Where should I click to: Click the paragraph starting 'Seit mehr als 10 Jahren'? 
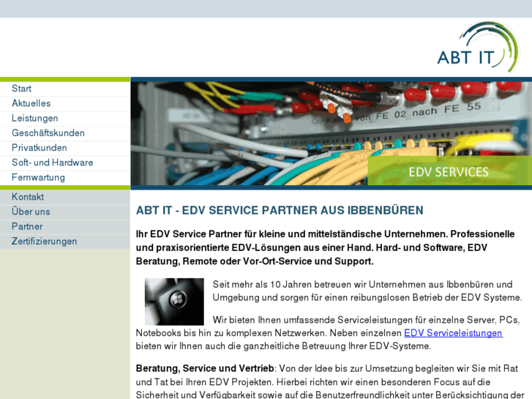pos(367,291)
